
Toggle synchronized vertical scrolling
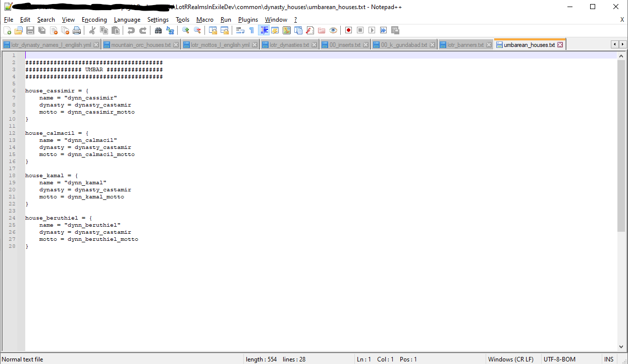pyautogui.click(x=213, y=30)
